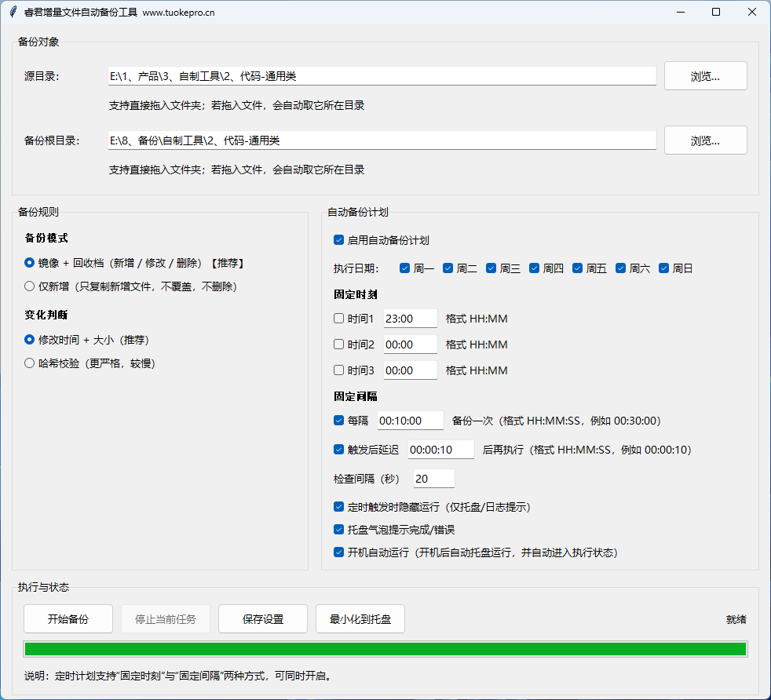Viewport: 771px width, 700px height.
Task: Toggle 开机自动运行 checkbox
Action: pos(339,552)
